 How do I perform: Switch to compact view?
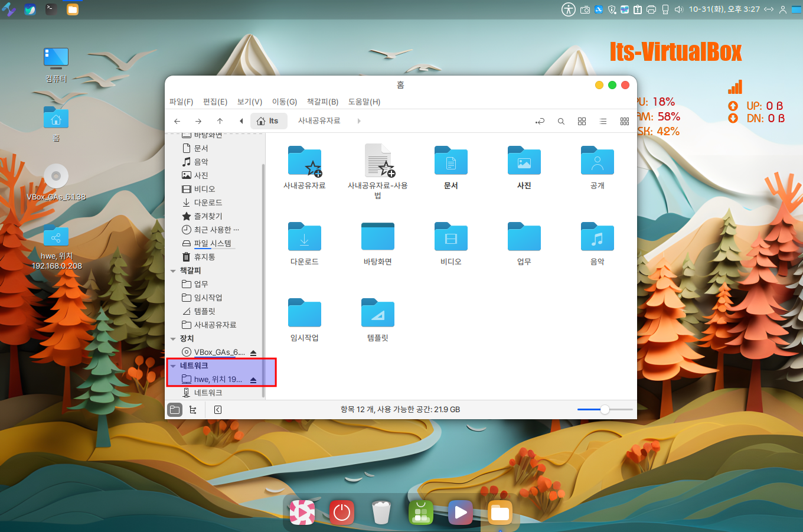click(x=624, y=121)
